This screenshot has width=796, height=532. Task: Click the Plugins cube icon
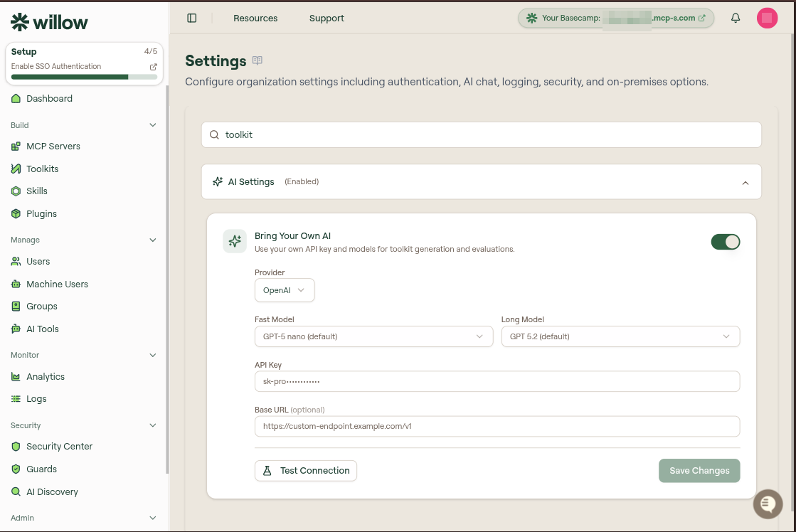(16, 213)
